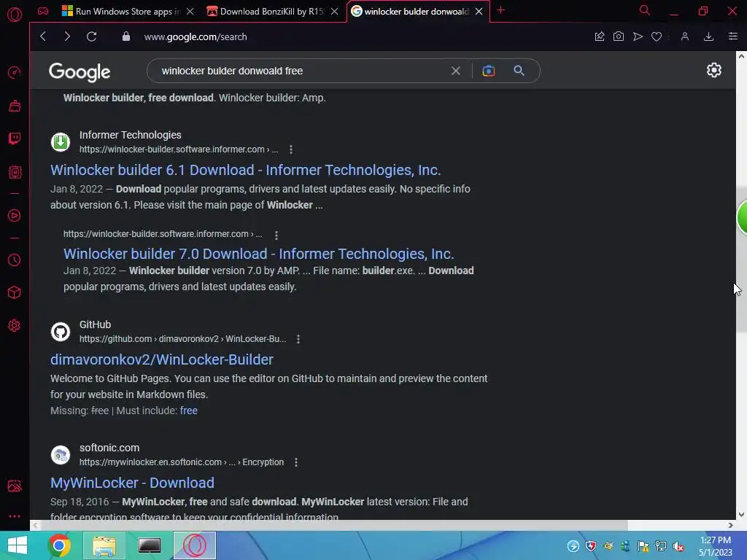Click the vertical scrollbar down arrow
747x560 pixels.
[741, 515]
